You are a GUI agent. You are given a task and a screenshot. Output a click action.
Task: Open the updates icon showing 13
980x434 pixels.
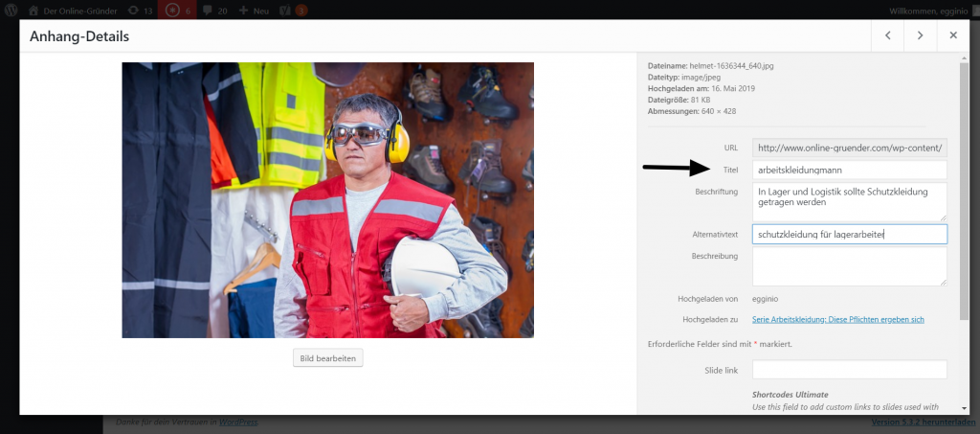click(140, 11)
